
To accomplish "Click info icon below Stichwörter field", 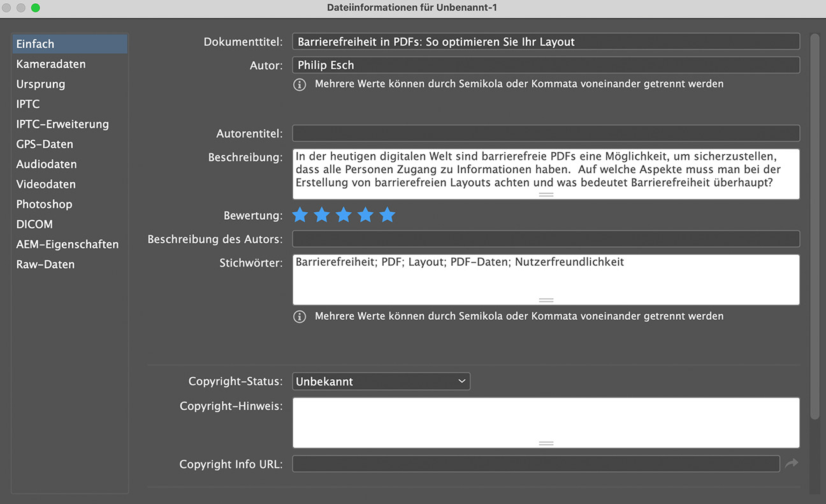I will click(300, 317).
